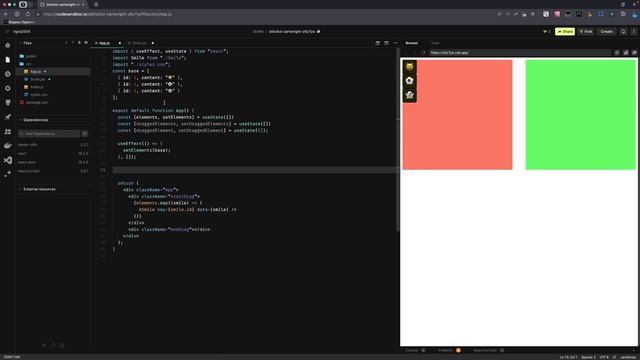Click the editor horizontal split layout icon

tap(378, 43)
